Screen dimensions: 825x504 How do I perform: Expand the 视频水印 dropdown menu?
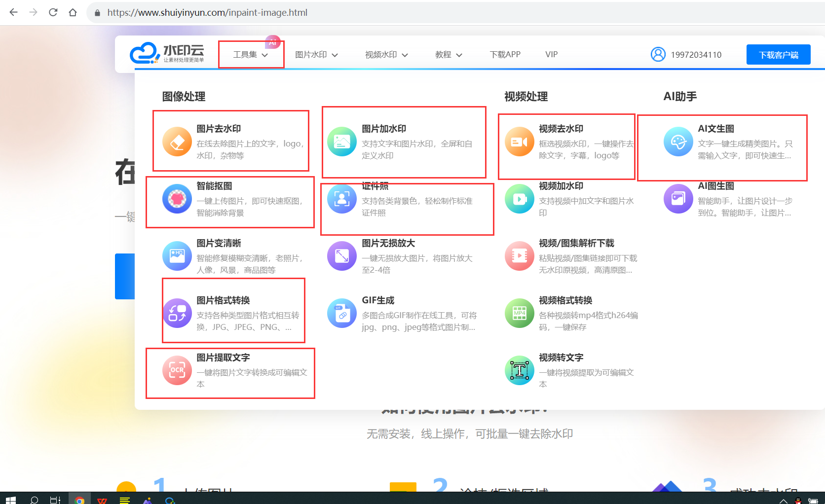(386, 55)
